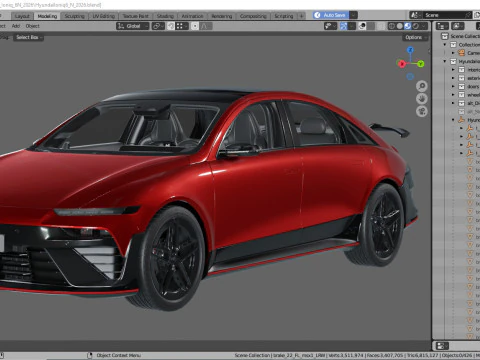480x360 pixels.
Task: Open the editor type menu below outliner
Action: point(442,346)
